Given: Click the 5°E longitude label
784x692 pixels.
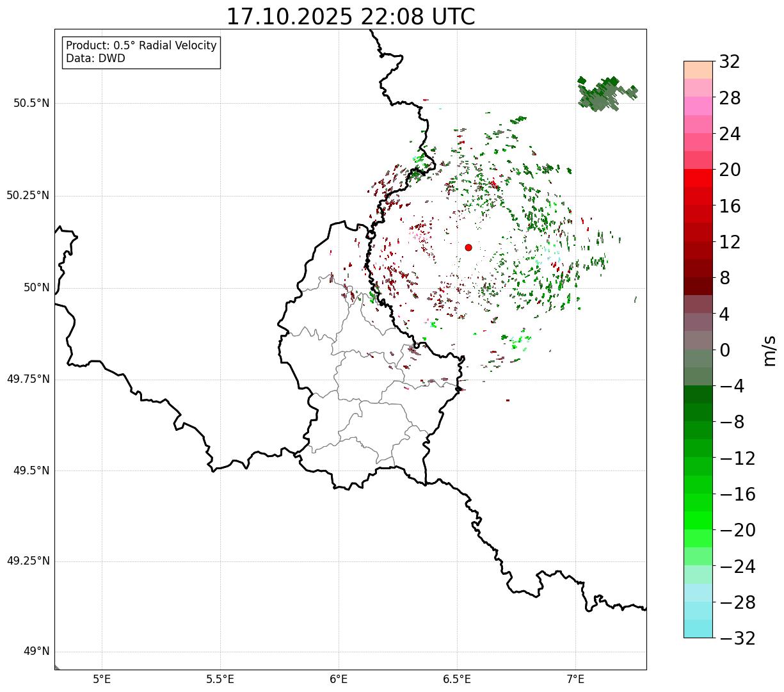Looking at the screenshot, I should click(102, 679).
